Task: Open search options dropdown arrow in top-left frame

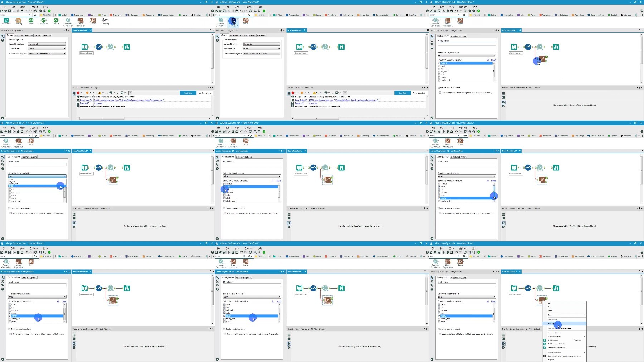Action: point(36,15)
